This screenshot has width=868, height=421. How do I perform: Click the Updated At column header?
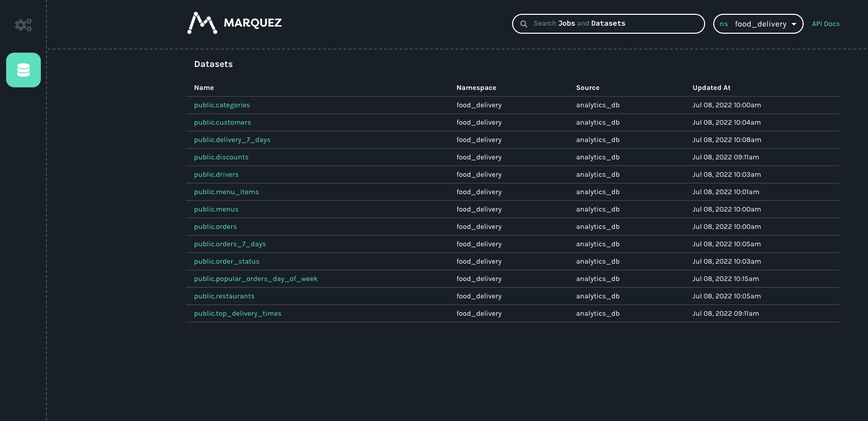(711, 88)
